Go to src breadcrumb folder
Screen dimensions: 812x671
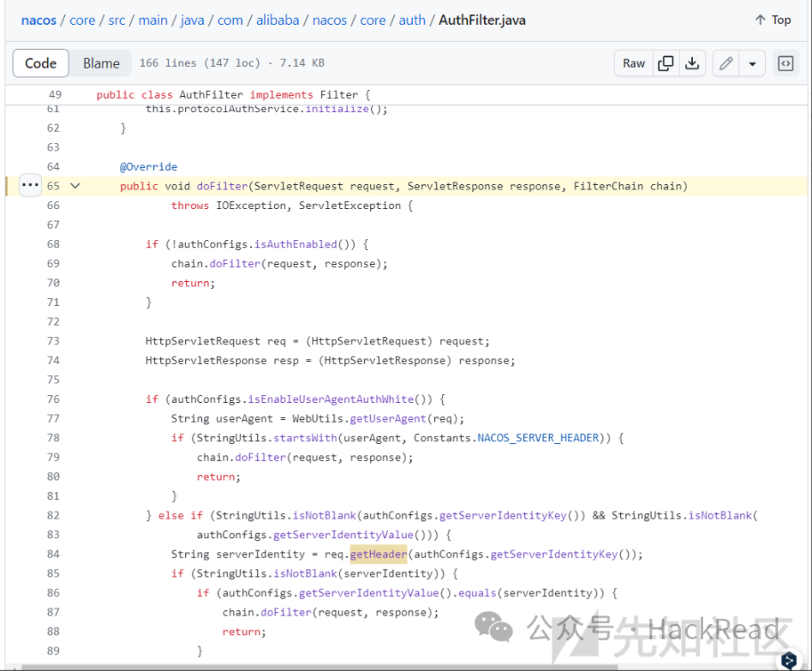pos(116,21)
